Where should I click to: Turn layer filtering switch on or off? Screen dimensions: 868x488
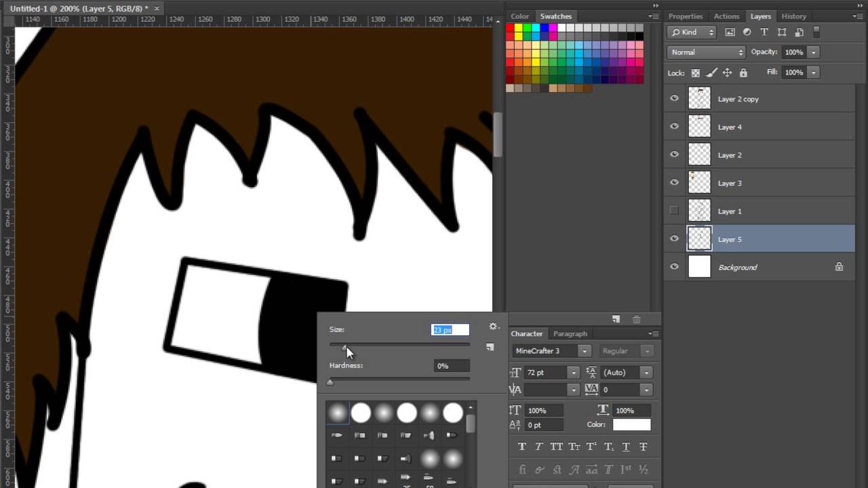click(816, 32)
